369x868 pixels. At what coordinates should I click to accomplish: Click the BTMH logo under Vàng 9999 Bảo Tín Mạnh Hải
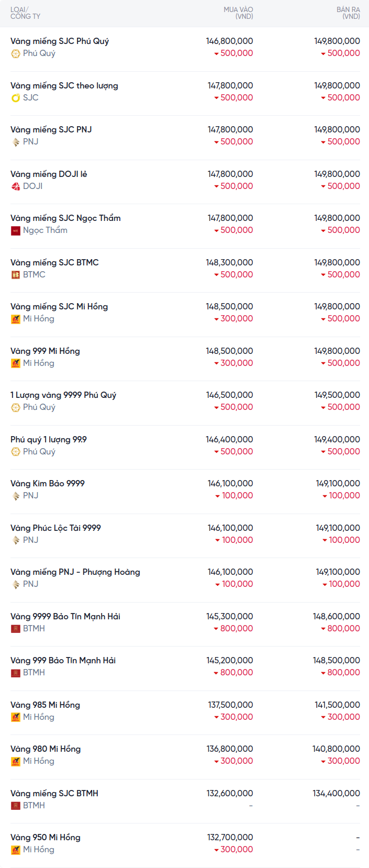(x=16, y=629)
